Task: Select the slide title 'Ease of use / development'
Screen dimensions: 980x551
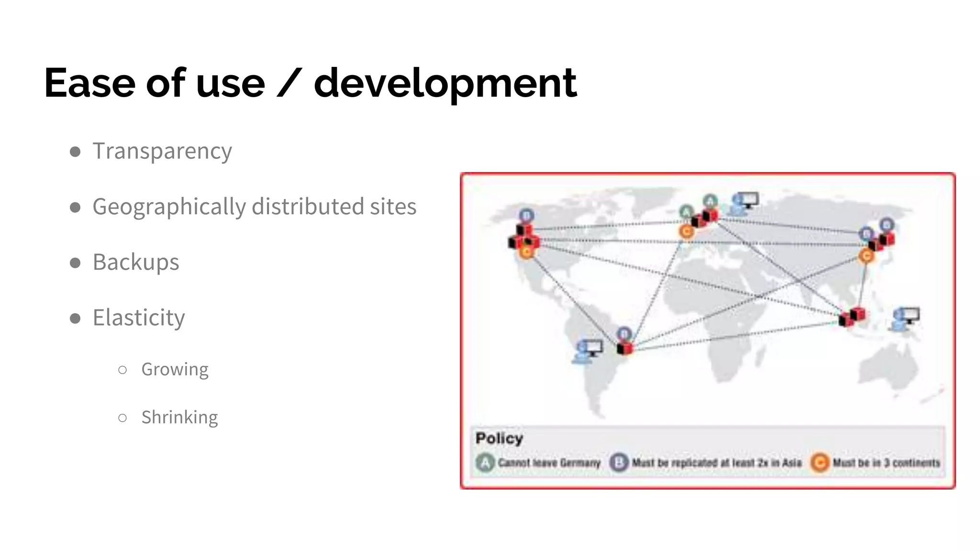Action: pos(311,83)
